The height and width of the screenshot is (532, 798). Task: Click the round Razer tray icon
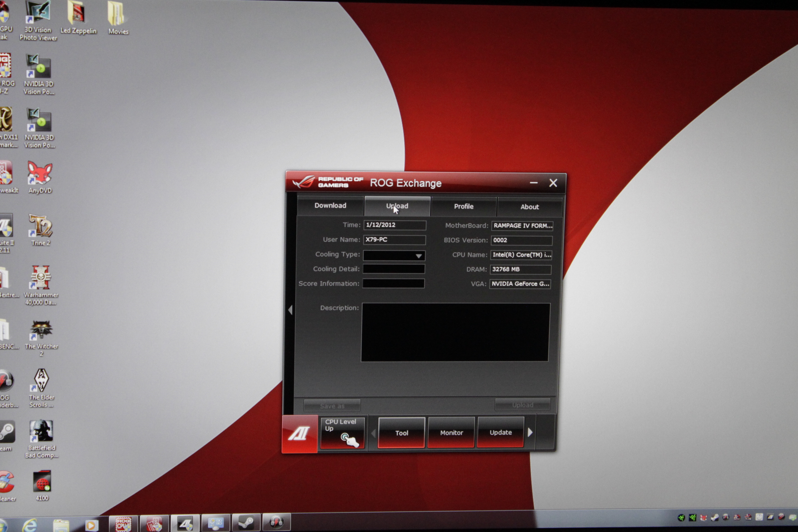click(681, 517)
